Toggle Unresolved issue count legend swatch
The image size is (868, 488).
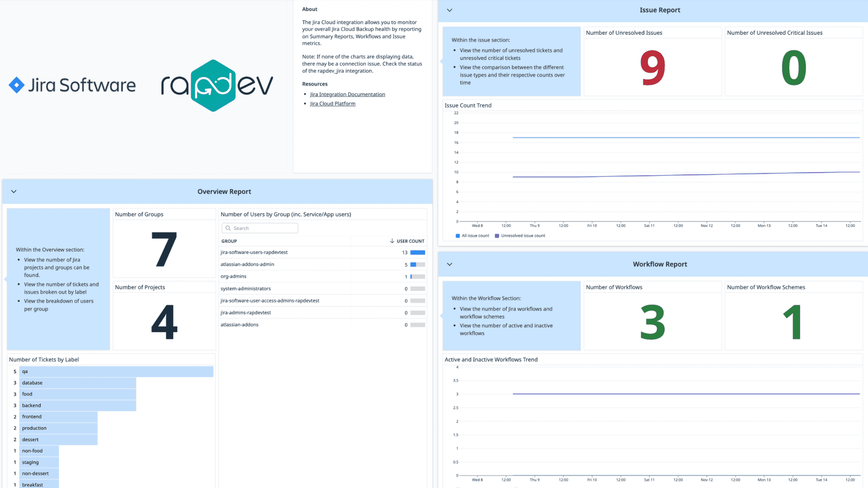click(497, 236)
